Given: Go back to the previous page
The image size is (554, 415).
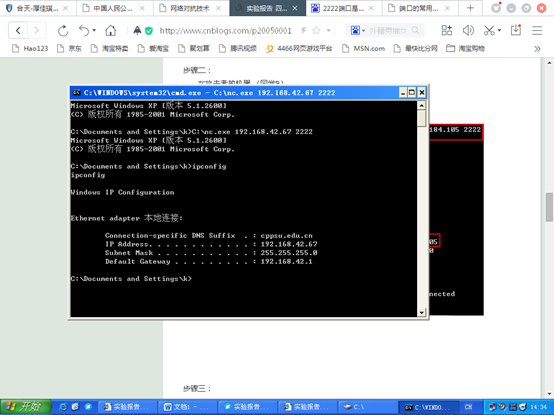Looking at the screenshot, I should 18,31.
